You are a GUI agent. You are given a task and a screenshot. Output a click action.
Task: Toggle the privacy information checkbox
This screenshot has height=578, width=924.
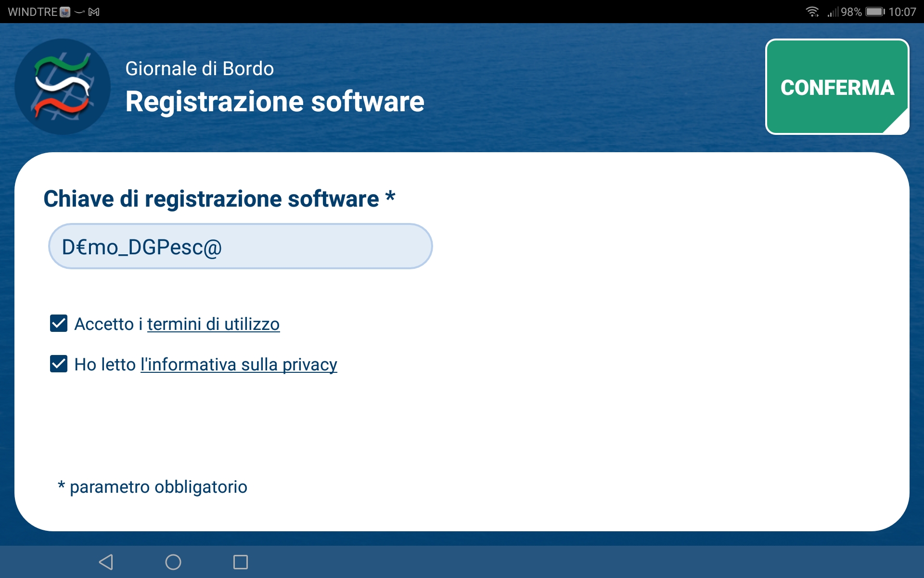coord(59,364)
